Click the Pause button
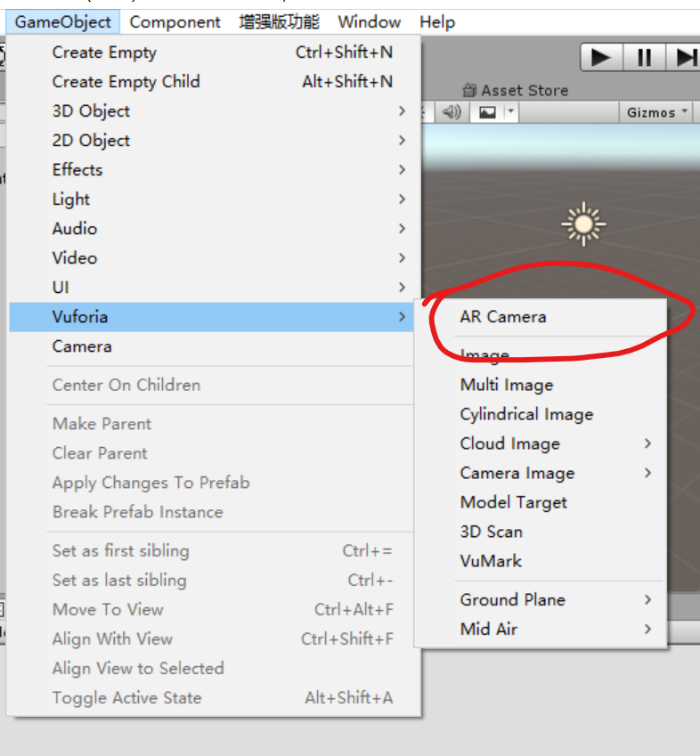 pyautogui.click(x=645, y=57)
